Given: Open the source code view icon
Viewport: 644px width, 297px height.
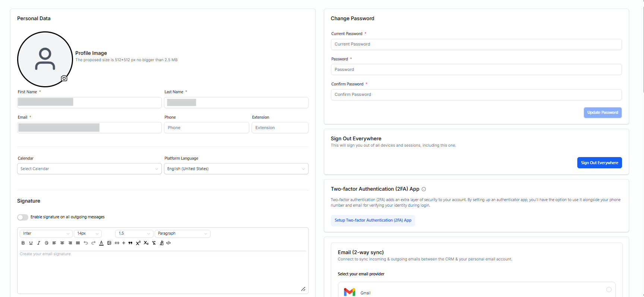Looking at the screenshot, I should tap(169, 243).
